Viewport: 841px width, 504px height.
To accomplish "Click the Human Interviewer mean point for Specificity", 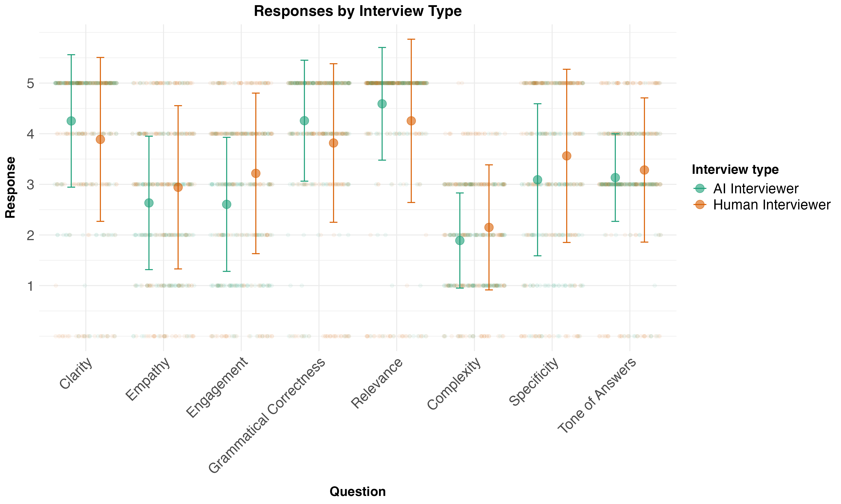I will click(x=567, y=156).
